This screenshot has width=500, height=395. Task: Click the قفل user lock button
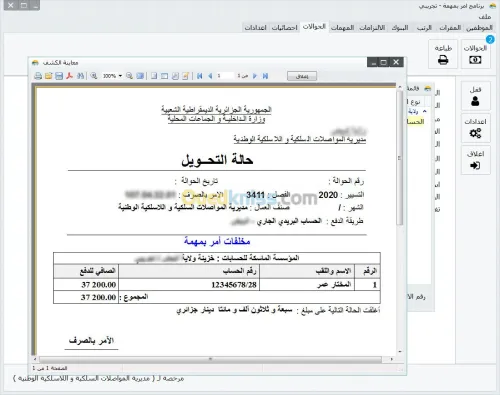pos(475,96)
